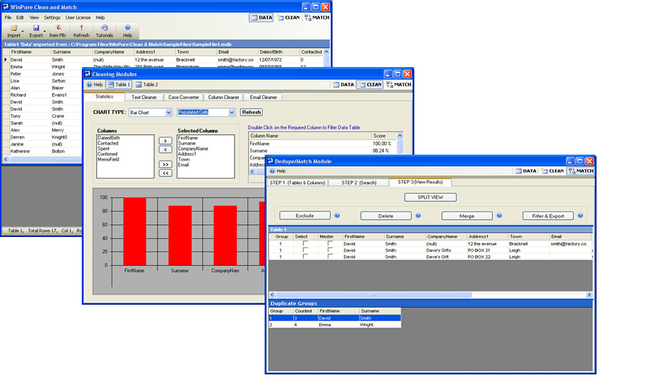This screenshot has width=665, height=381.
Task: Select Emma Wright row in Duplicate Groups
Action: 335,325
